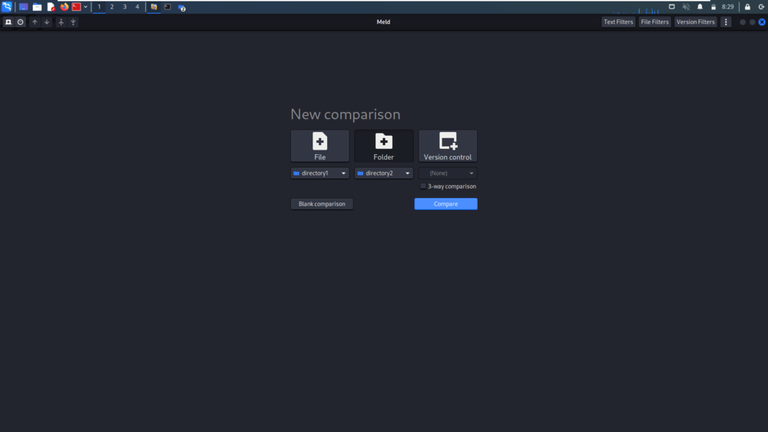The width and height of the screenshot is (768, 432).
Task: Open the Version Filters menu
Action: (x=696, y=22)
